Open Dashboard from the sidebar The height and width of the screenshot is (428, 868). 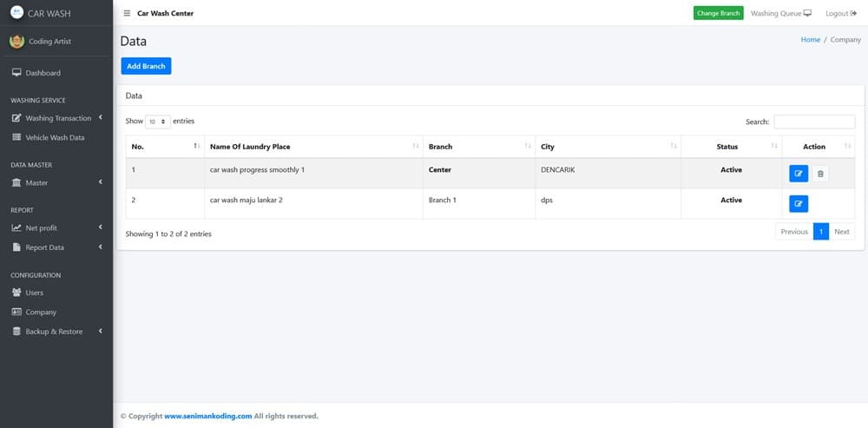pos(43,73)
